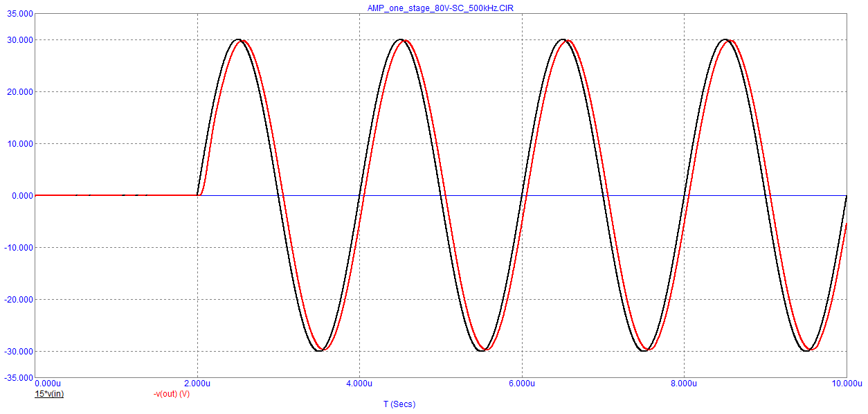Click the 0.000u time axis value
The height and width of the screenshot is (414, 868).
(x=48, y=383)
